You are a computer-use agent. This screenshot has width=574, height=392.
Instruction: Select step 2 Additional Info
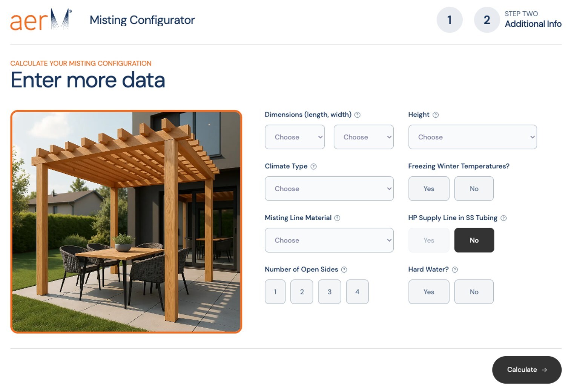pos(487,20)
